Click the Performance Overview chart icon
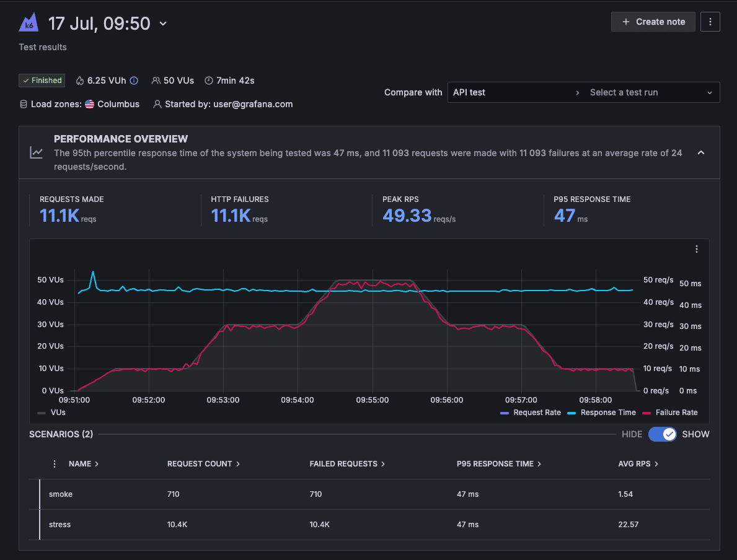This screenshot has width=737, height=560. (x=37, y=152)
